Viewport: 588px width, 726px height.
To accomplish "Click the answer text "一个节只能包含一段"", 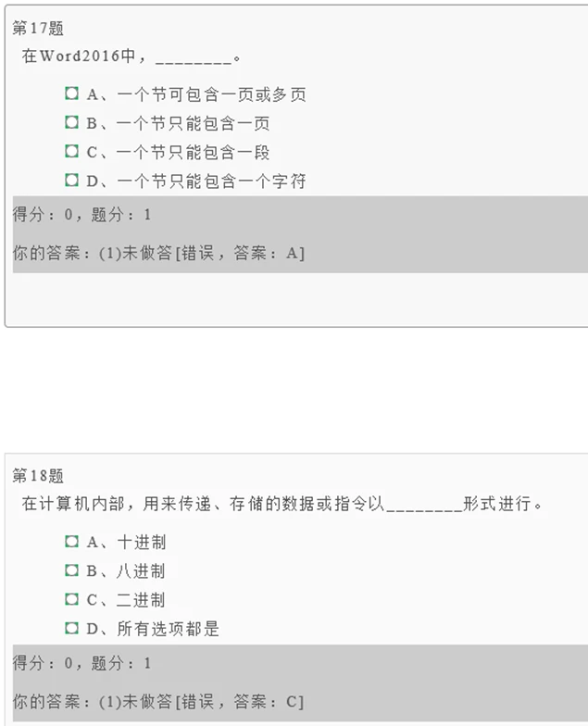I will click(194, 152).
